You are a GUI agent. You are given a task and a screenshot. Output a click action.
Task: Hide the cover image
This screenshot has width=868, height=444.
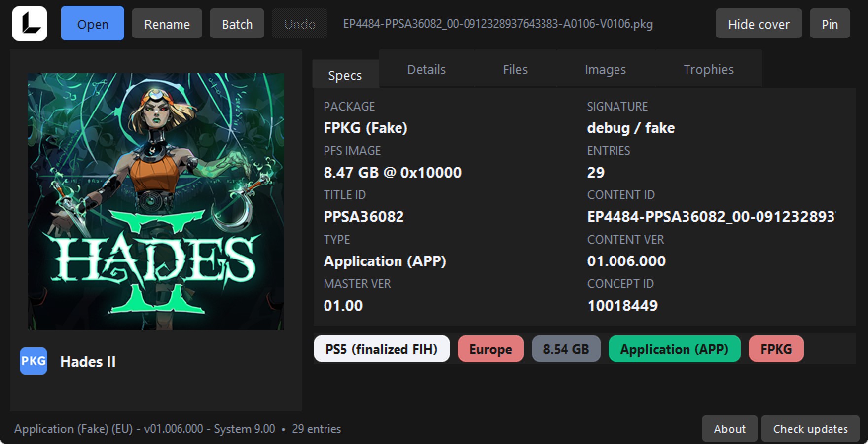pyautogui.click(x=759, y=24)
